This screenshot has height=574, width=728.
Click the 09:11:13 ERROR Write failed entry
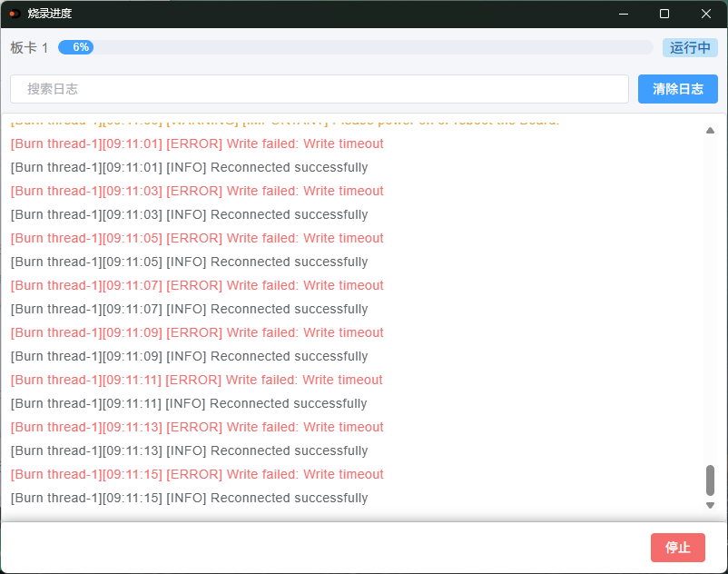pos(197,427)
